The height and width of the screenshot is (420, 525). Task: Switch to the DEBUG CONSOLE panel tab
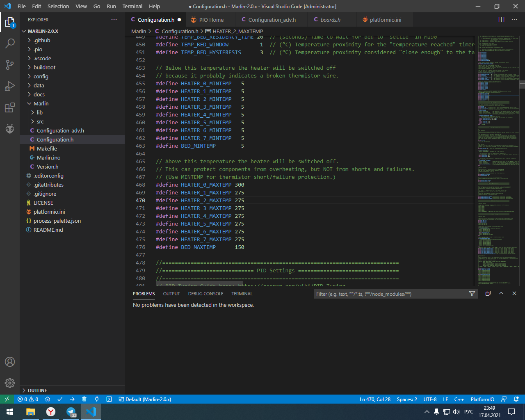tap(205, 294)
